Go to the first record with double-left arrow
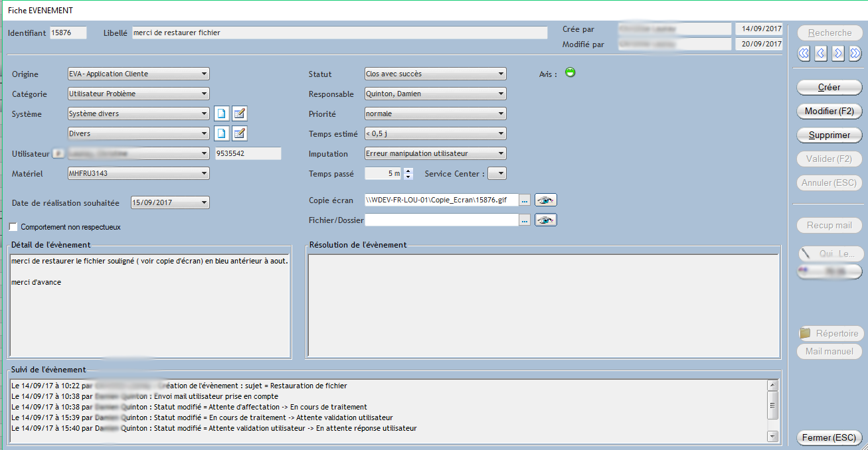The image size is (868, 450). [804, 54]
